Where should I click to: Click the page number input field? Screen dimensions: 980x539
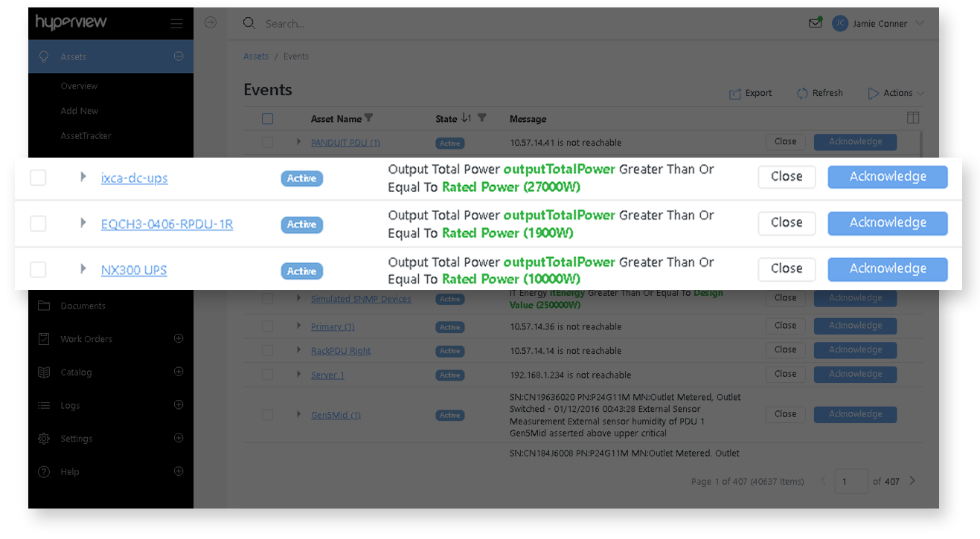click(851, 482)
